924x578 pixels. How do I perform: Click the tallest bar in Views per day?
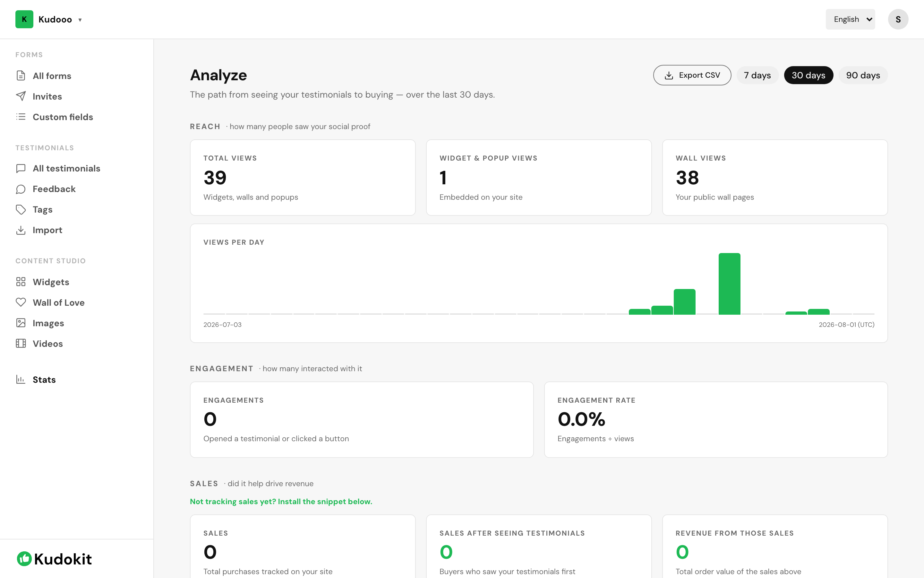pos(729,284)
